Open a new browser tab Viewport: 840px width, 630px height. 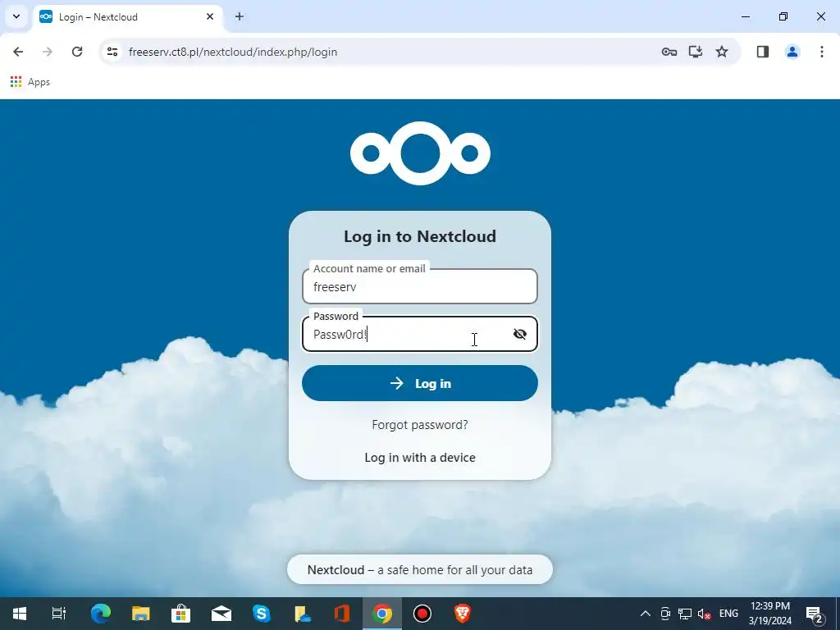(240, 16)
